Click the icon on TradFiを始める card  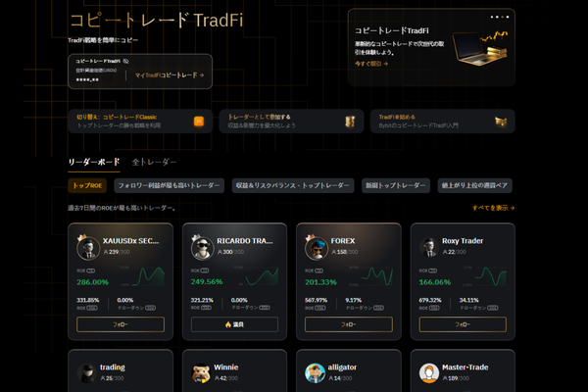point(503,122)
